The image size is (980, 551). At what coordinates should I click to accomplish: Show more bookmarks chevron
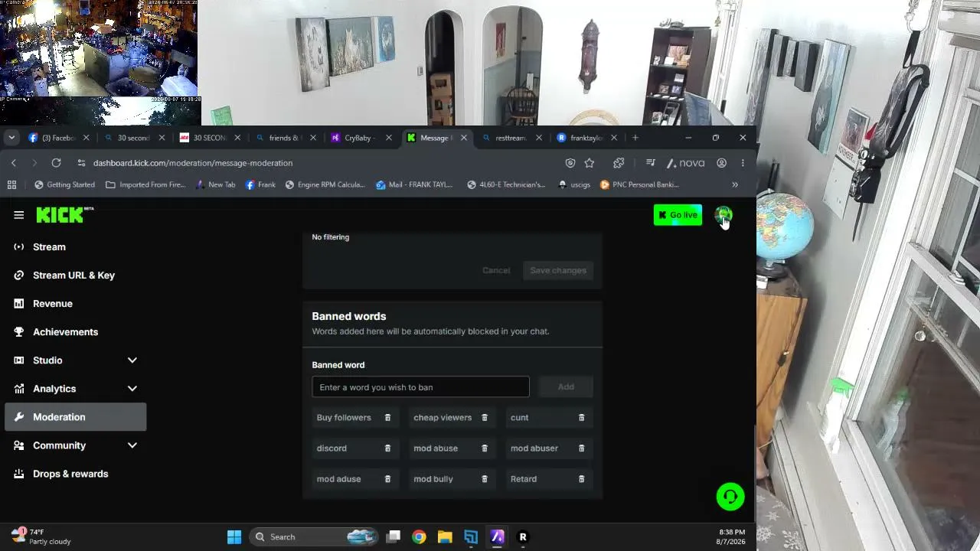pyautogui.click(x=735, y=184)
